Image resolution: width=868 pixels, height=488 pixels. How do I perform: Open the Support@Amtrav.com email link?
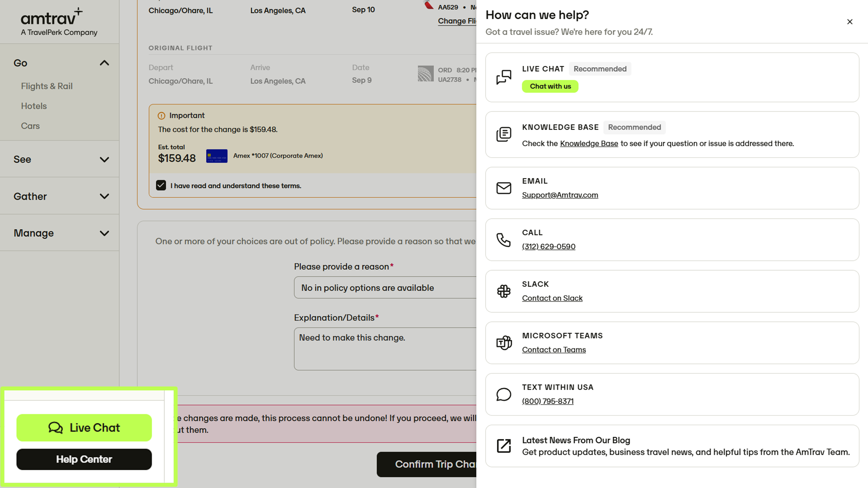[560, 195]
